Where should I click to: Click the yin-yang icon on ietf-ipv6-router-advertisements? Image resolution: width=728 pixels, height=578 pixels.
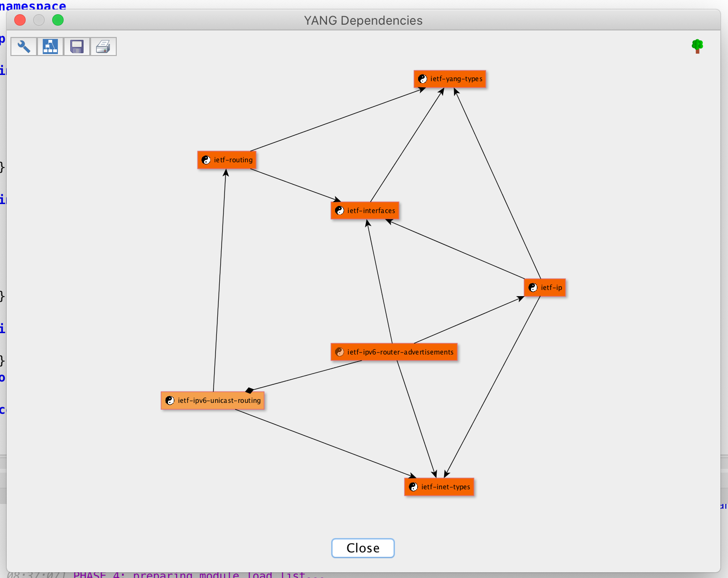(x=340, y=352)
